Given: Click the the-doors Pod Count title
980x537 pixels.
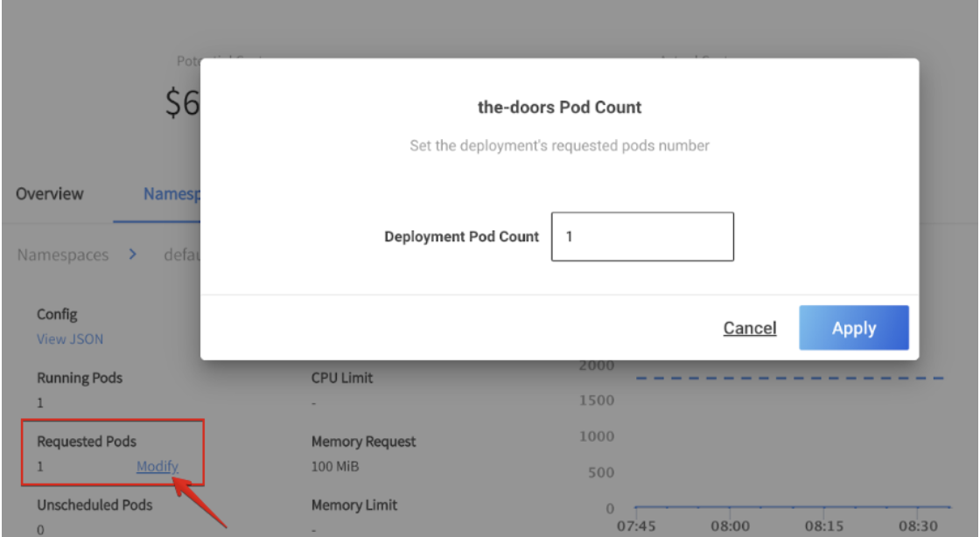Looking at the screenshot, I should click(x=559, y=108).
